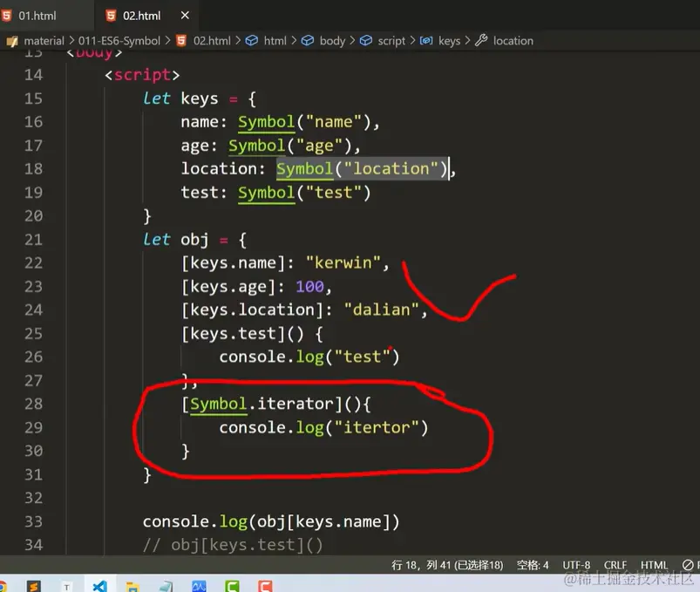
Task: Select the script breadcrumb element
Action: click(391, 41)
